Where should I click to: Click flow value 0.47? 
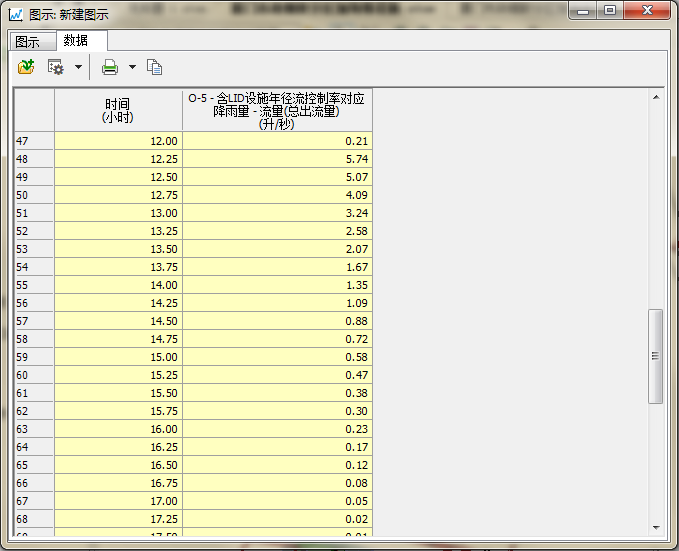pos(277,375)
